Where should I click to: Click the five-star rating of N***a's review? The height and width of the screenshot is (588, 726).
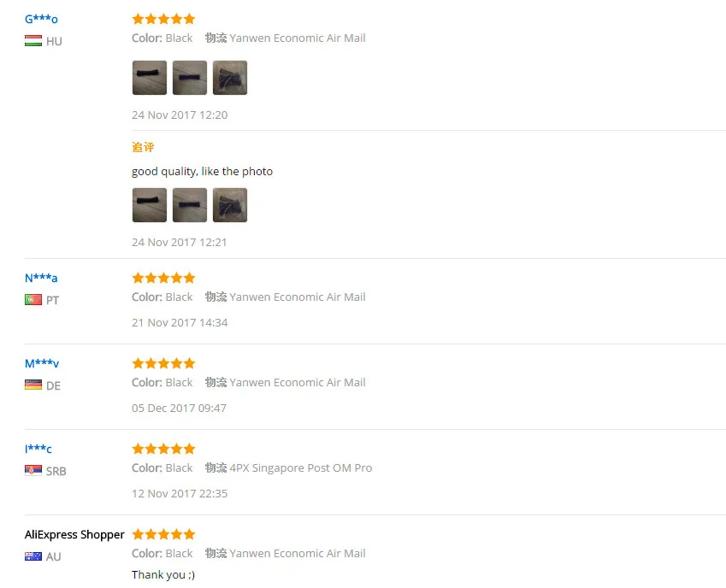pyautogui.click(x=163, y=278)
